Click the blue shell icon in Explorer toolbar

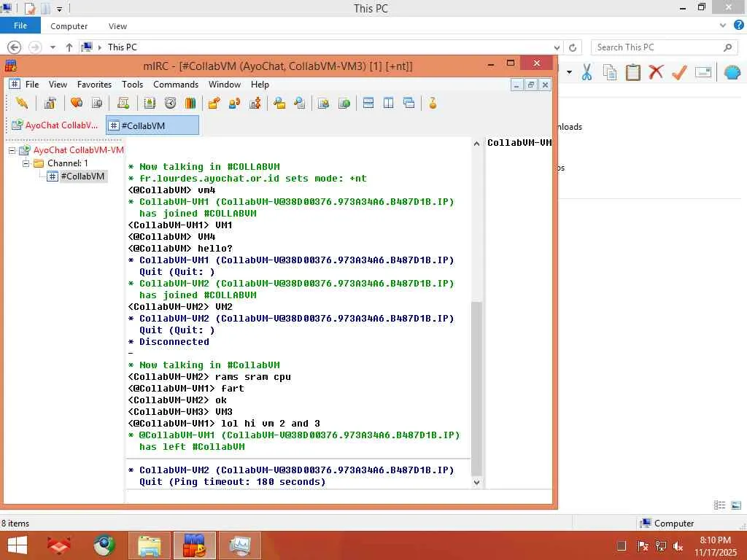[732, 72]
